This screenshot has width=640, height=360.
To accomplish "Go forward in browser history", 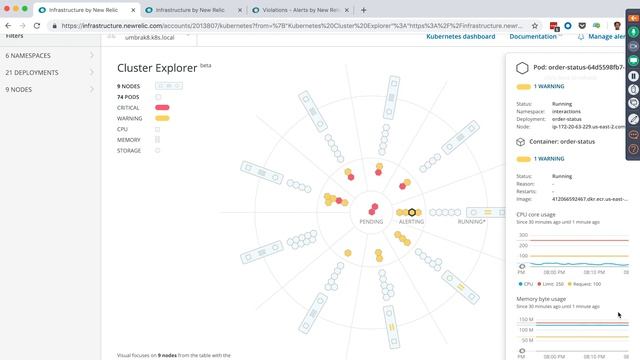I will coord(22,26).
